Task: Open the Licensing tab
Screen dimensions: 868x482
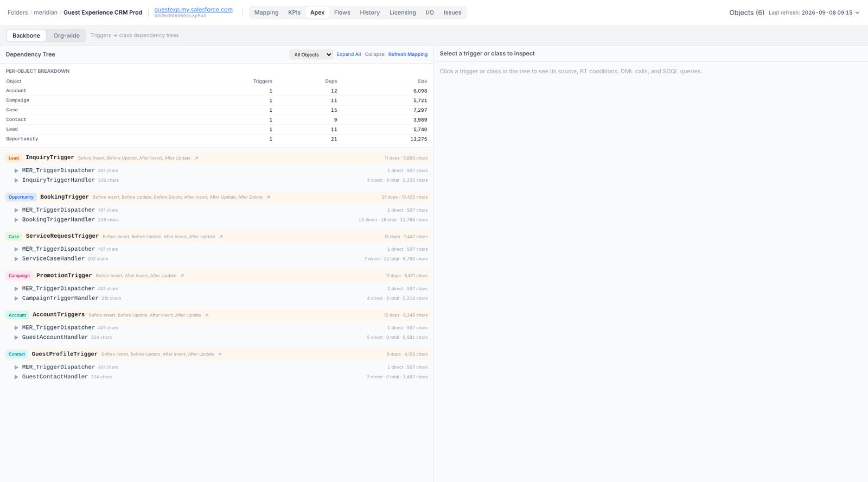Action: click(x=403, y=12)
